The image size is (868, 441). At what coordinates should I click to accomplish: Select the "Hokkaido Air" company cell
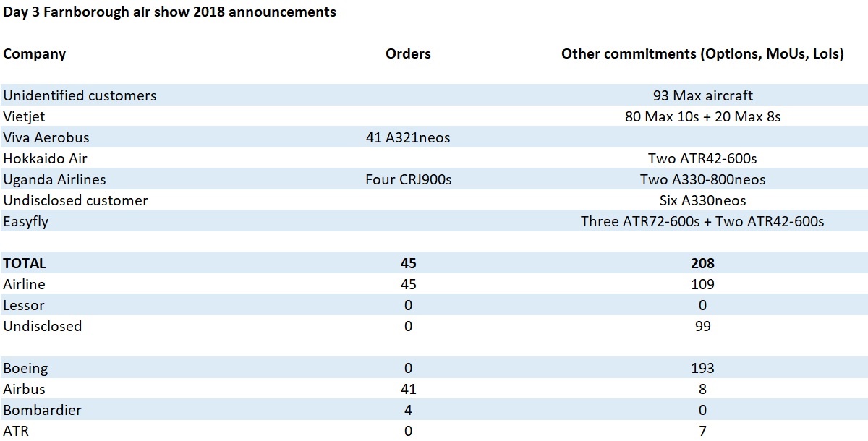point(45,158)
